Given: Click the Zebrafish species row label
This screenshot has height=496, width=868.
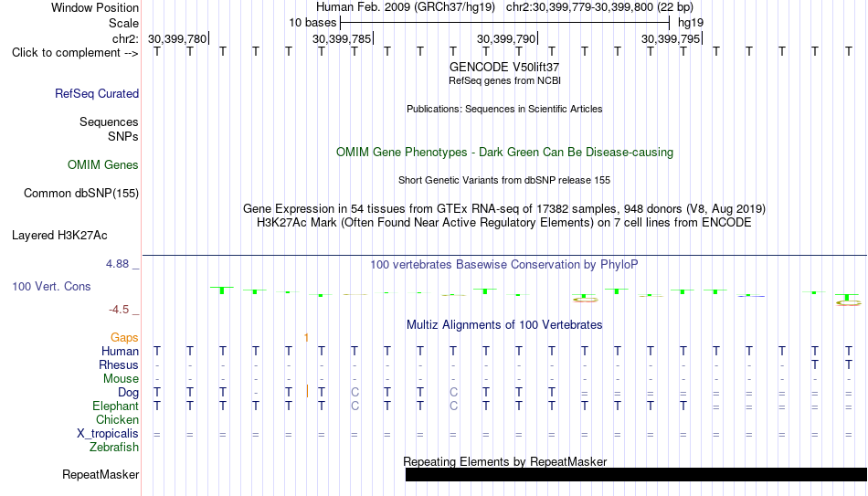Looking at the screenshot, I should click(114, 448).
